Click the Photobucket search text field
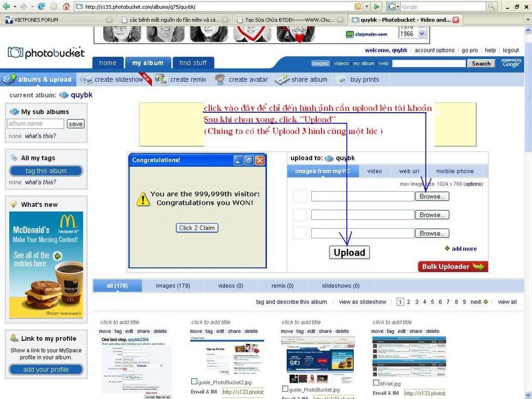 click(x=429, y=63)
